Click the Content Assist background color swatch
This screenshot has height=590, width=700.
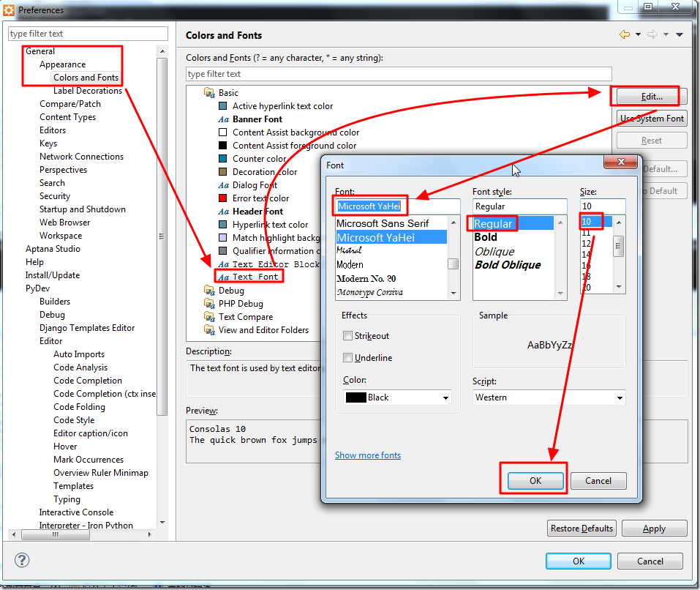pyautogui.click(x=223, y=132)
